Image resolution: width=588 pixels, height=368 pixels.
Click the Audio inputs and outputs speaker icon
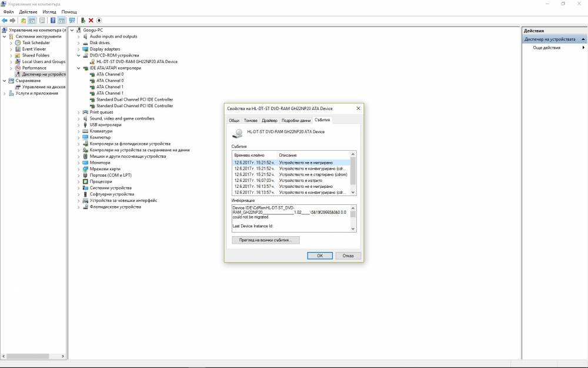point(85,37)
